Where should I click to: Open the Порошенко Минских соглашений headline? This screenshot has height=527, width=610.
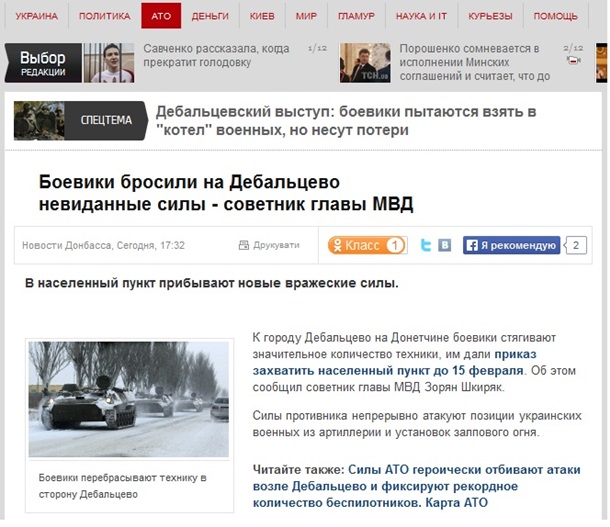(x=475, y=62)
